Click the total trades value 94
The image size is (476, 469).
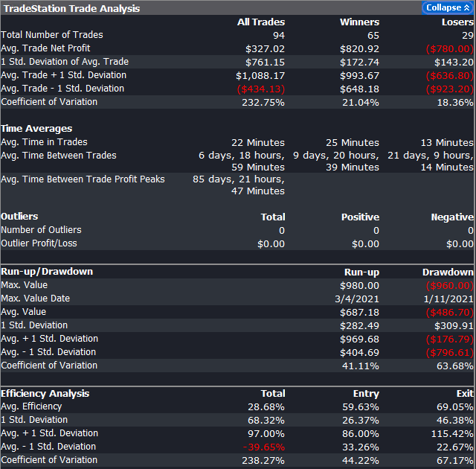(x=279, y=36)
